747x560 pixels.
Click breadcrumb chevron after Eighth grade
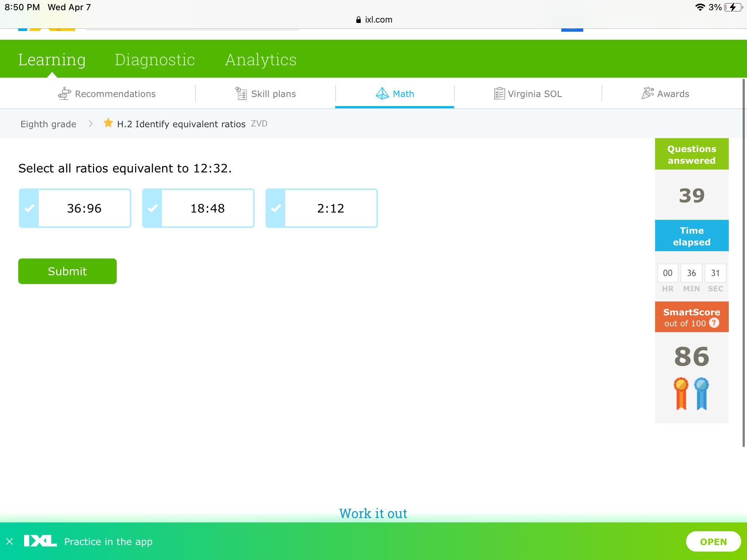pyautogui.click(x=91, y=124)
